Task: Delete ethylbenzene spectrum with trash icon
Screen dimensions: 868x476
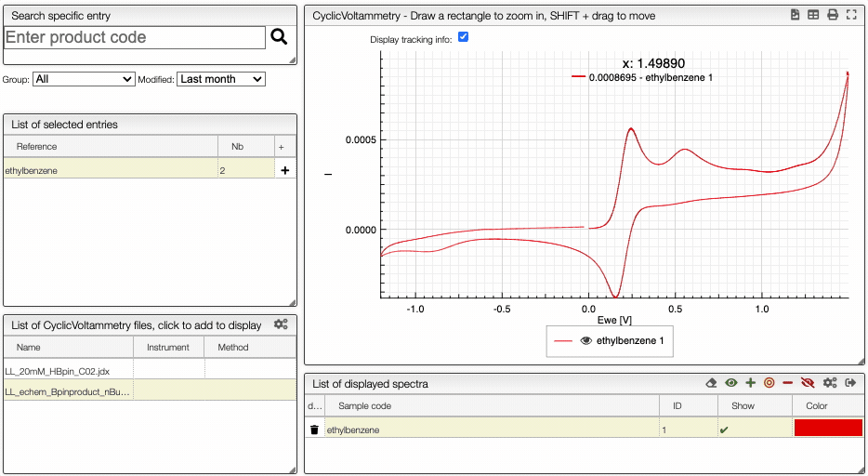Action: [314, 430]
